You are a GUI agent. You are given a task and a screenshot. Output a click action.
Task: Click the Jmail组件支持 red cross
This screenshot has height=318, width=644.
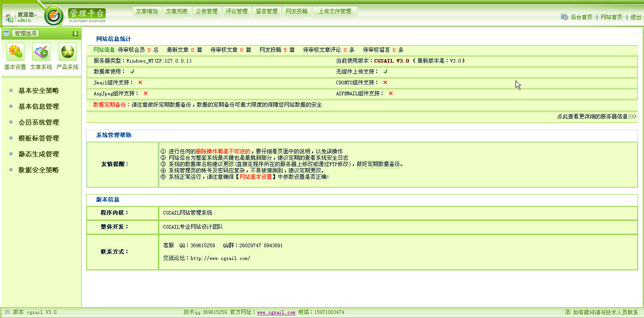click(140, 83)
